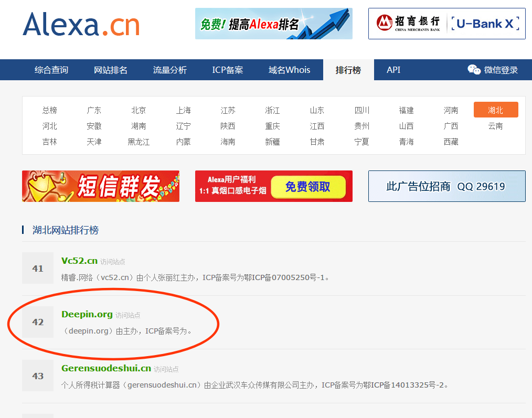The height and width of the screenshot is (418, 532).
Task: Select the 重庆 region
Action: click(272, 126)
